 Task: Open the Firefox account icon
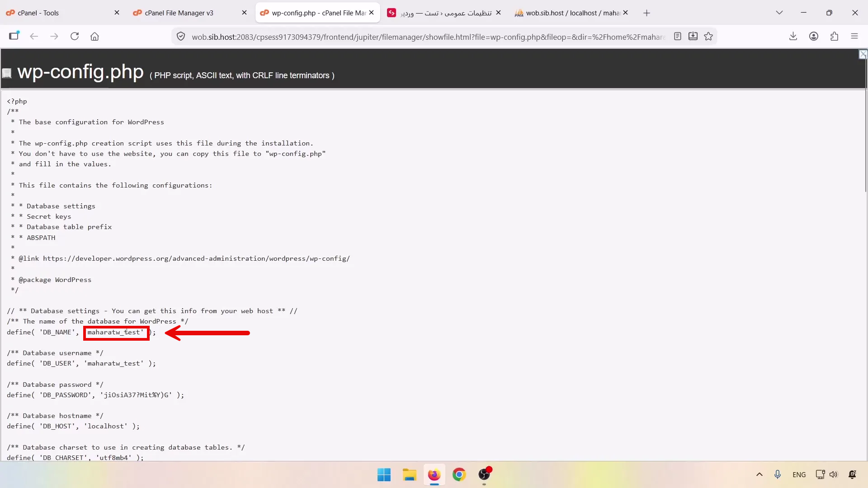814,37
